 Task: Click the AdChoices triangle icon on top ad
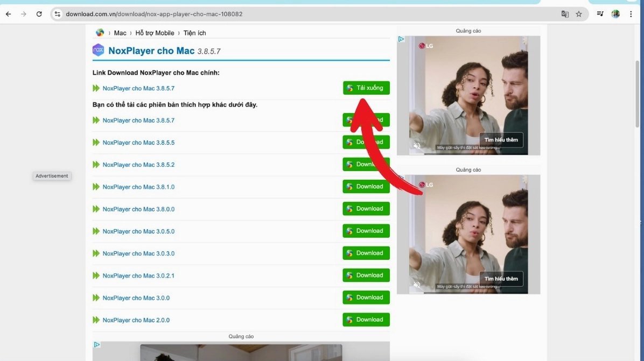click(401, 39)
